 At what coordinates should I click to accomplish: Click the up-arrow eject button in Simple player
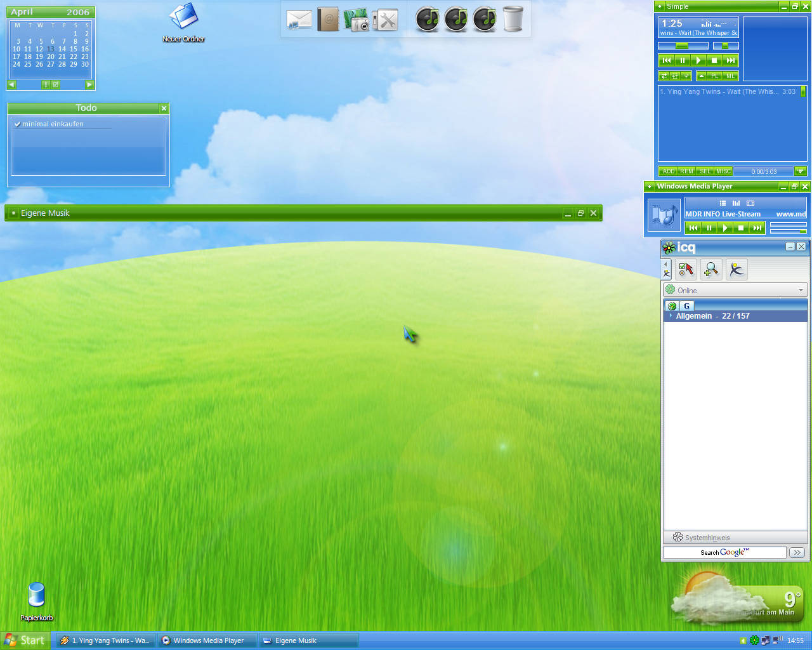pos(702,76)
